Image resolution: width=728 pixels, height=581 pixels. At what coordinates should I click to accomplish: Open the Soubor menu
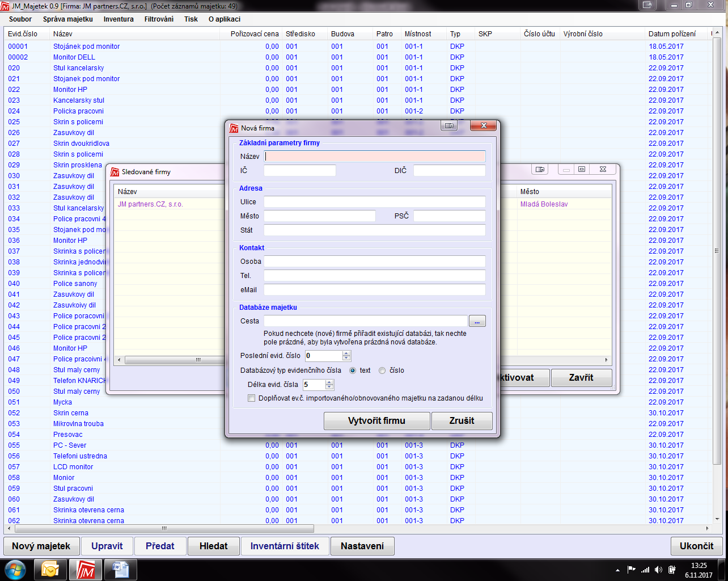point(20,19)
